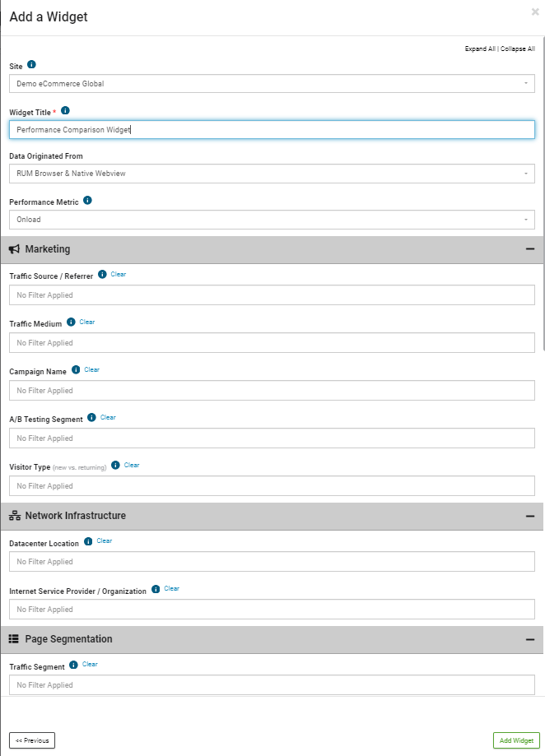Click the Performance Metric info icon

88,201
